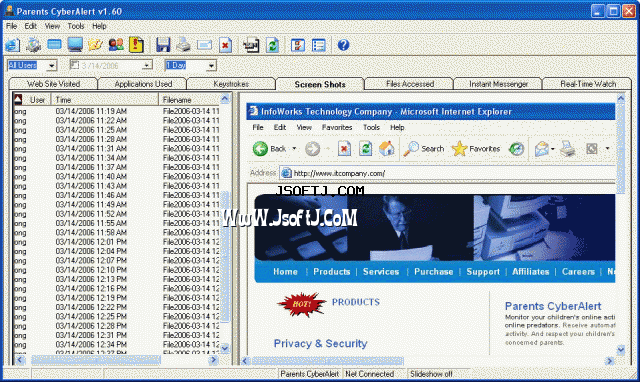Select the 03/14/2006 12:34 PM entry
The image size is (640, 382).
coord(116,344)
